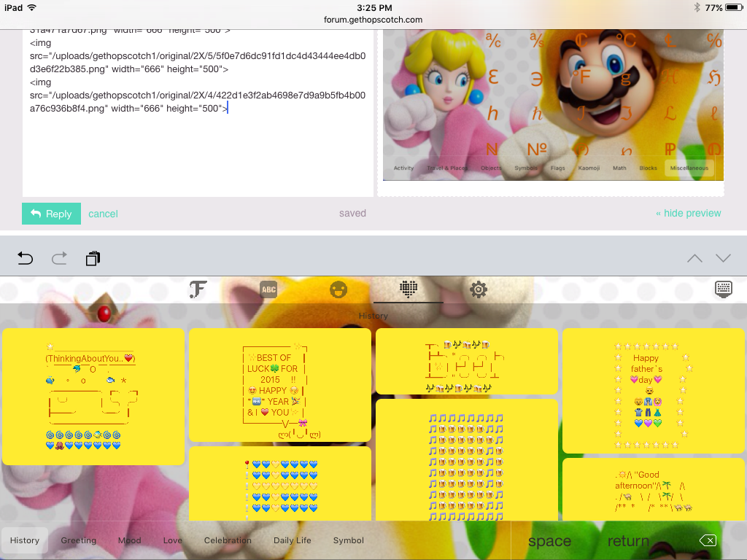Select the Mood category
The width and height of the screenshot is (747, 560).
click(x=130, y=540)
